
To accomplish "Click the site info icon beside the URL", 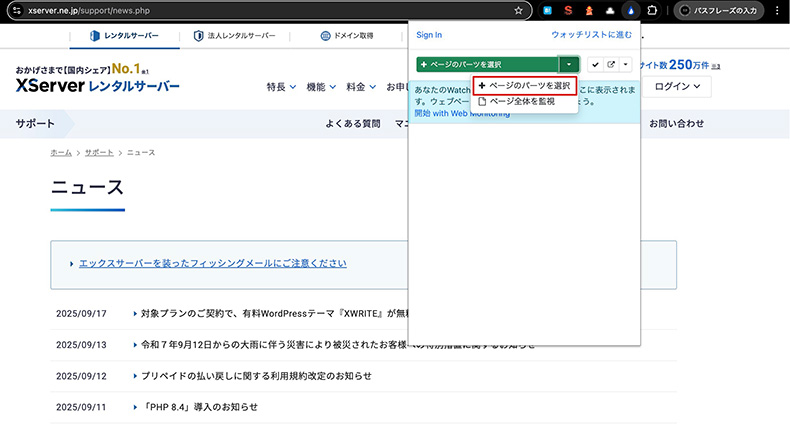I will coord(15,10).
